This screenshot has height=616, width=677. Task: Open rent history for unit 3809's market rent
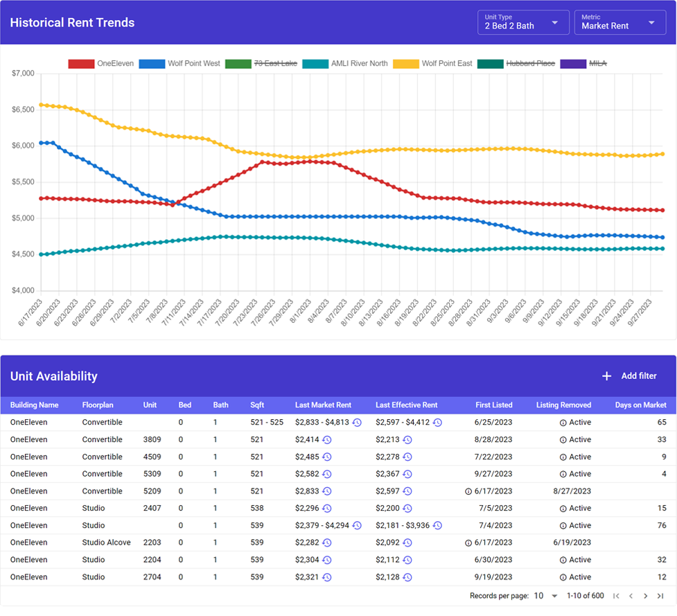(328, 439)
